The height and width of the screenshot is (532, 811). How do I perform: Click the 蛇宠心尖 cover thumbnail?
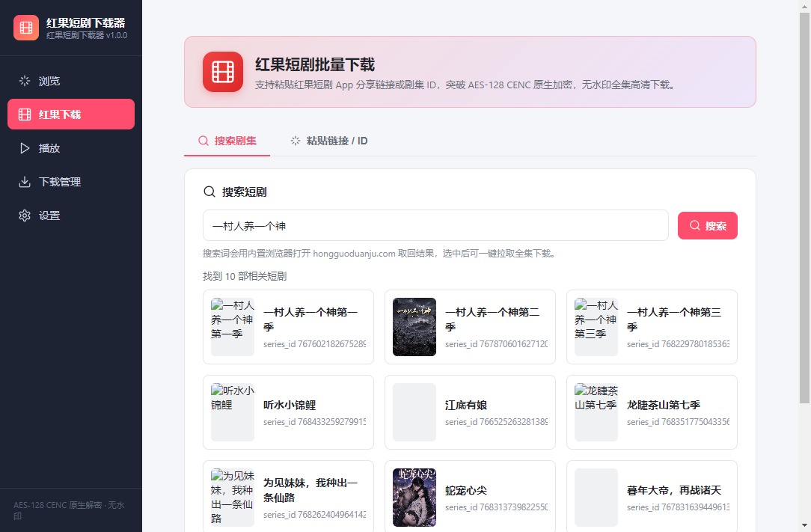[x=414, y=498]
